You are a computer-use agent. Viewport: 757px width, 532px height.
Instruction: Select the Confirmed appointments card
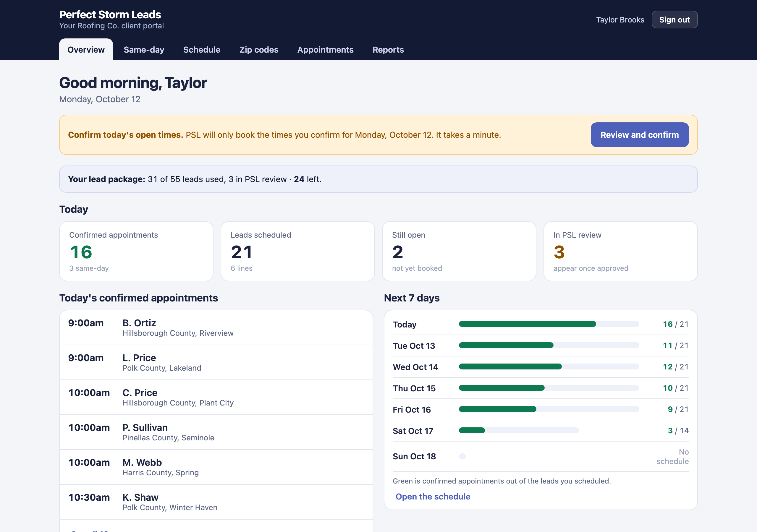coord(136,251)
